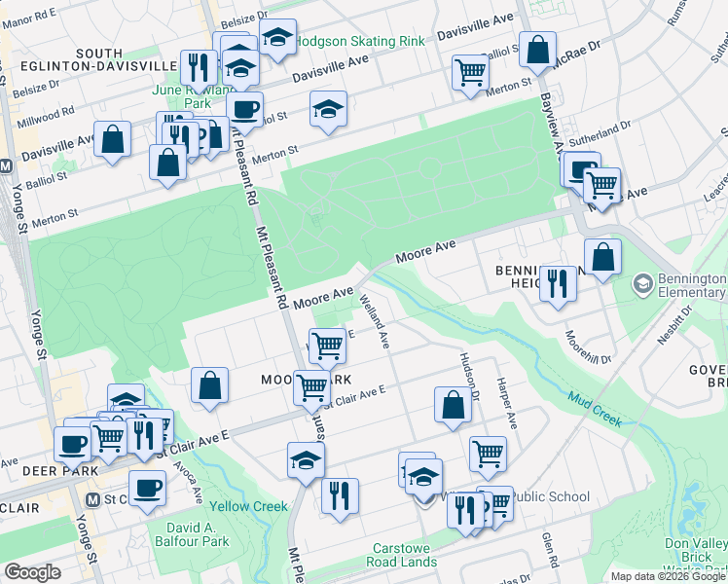Click the Map data ©2026 Google attribution

point(669,577)
